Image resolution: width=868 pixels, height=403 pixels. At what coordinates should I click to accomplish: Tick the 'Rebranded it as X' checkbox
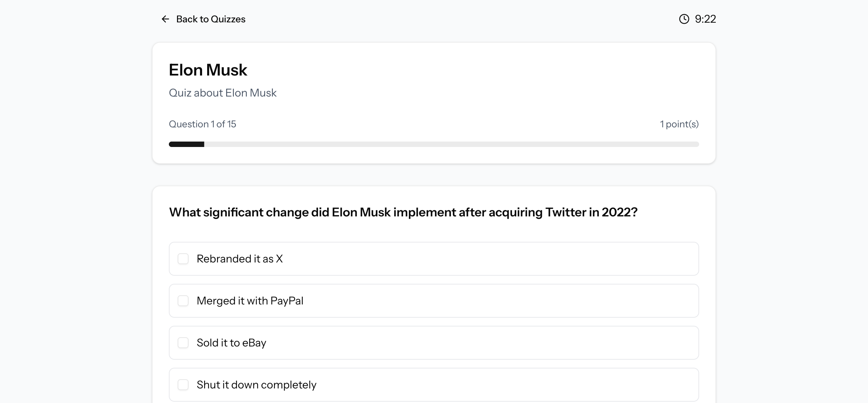[x=183, y=259]
